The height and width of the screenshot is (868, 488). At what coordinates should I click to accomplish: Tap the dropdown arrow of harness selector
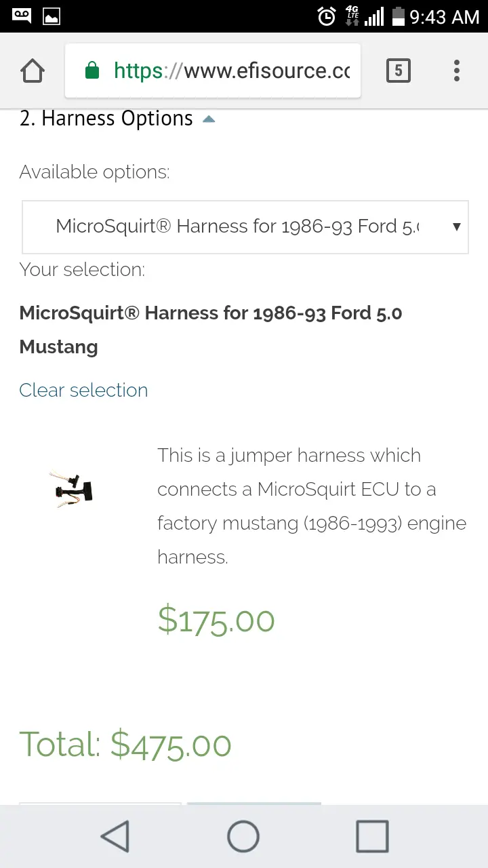click(456, 226)
